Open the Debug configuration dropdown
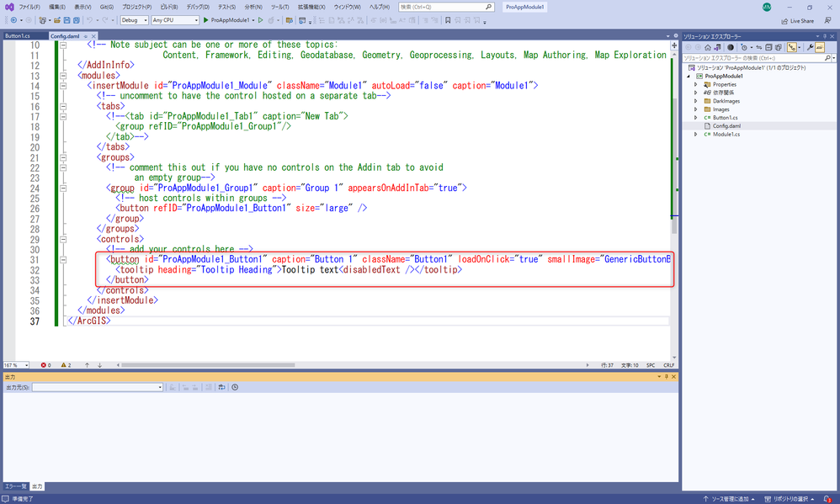The image size is (840, 504). [134, 20]
